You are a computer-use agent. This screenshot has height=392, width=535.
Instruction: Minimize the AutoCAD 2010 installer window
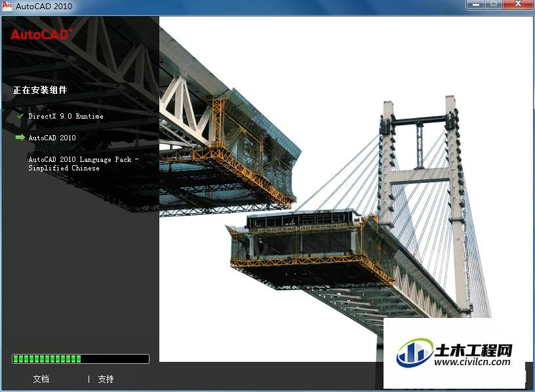476,5
